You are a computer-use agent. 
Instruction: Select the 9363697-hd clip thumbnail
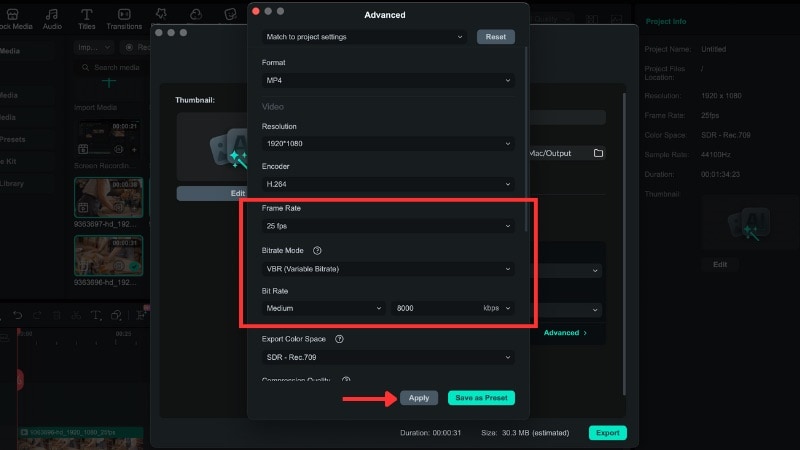pyautogui.click(x=109, y=197)
